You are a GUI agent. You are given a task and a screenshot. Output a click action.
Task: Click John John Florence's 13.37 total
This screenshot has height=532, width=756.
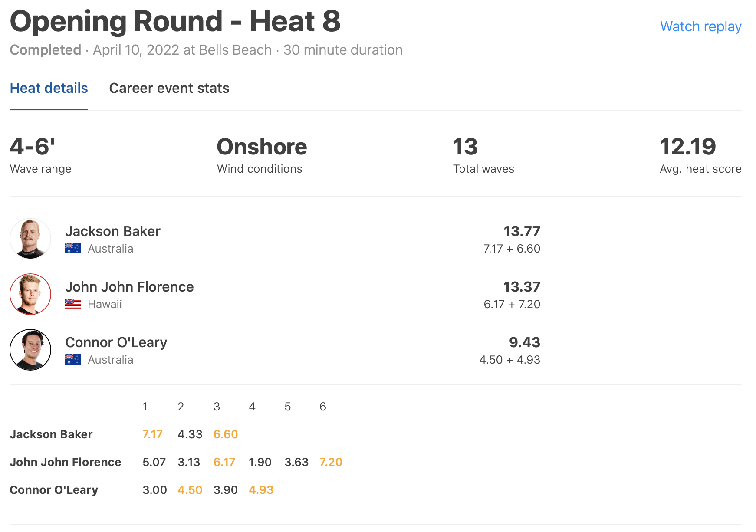pyautogui.click(x=522, y=287)
